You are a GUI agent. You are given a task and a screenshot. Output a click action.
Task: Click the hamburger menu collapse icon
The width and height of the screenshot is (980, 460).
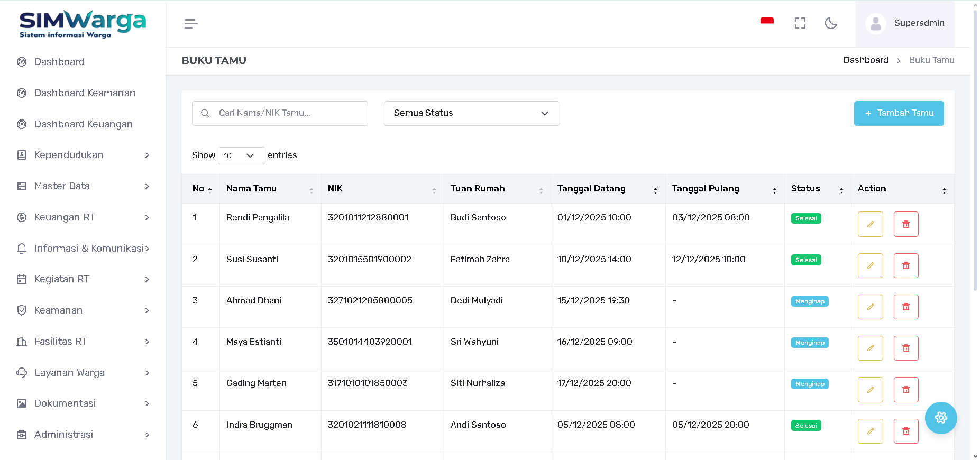click(191, 24)
